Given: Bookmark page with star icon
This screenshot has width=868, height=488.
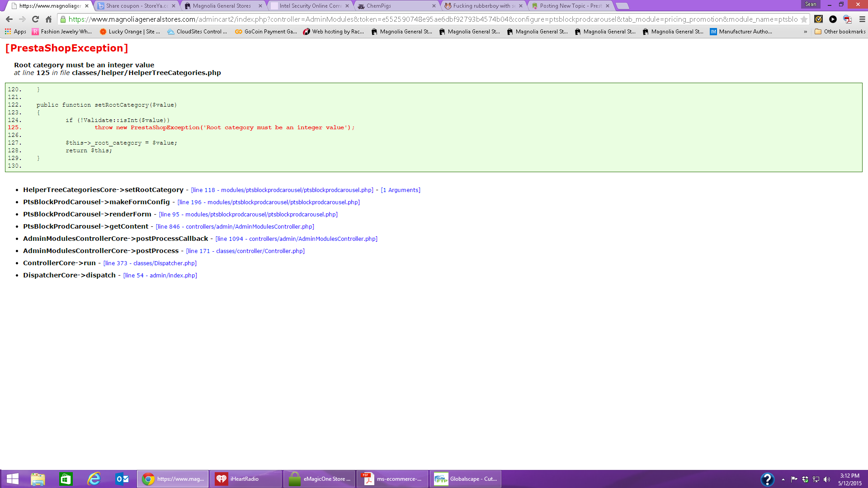Looking at the screenshot, I should tap(804, 19).
